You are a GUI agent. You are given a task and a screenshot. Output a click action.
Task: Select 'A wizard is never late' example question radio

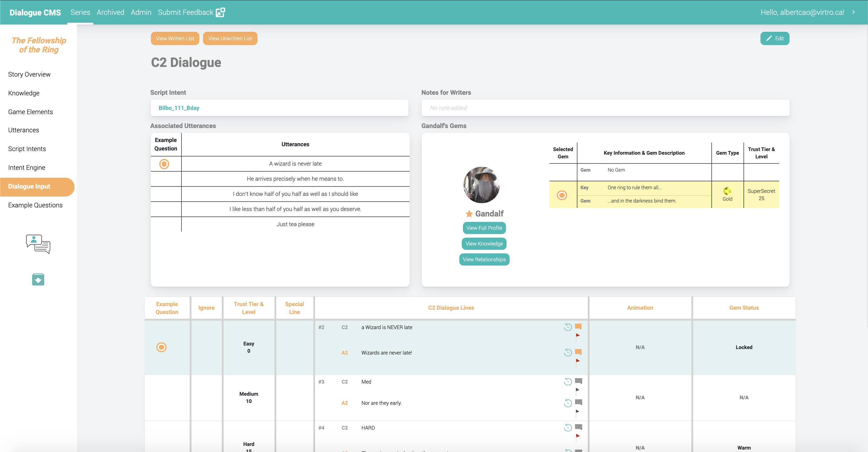(164, 164)
